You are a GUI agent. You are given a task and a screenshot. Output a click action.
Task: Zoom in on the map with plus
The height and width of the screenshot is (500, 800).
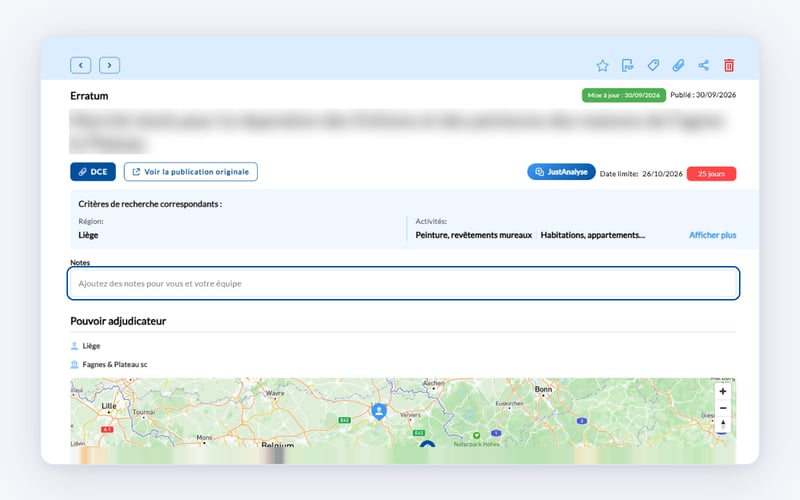point(722,391)
